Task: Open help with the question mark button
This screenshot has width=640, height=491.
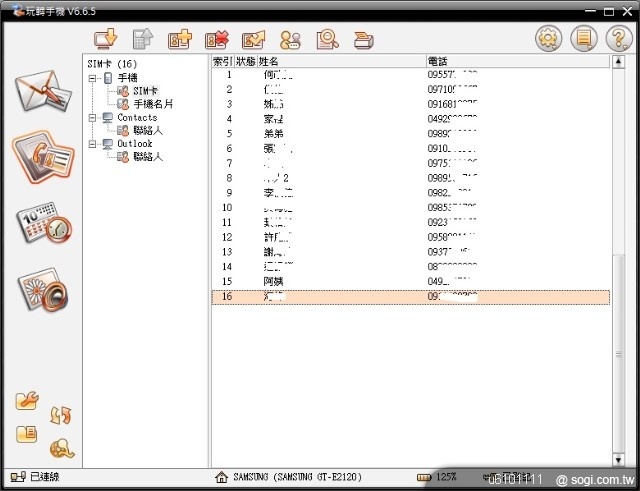Action: [x=619, y=39]
